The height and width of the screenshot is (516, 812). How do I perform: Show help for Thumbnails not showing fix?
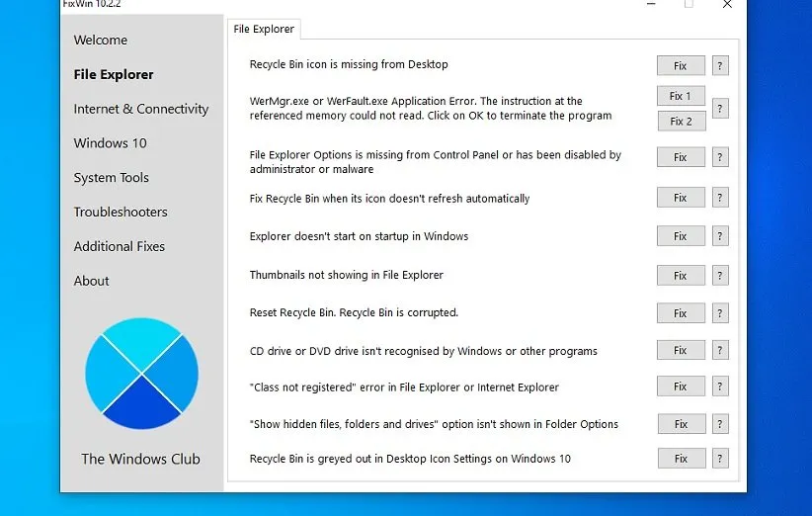(720, 276)
